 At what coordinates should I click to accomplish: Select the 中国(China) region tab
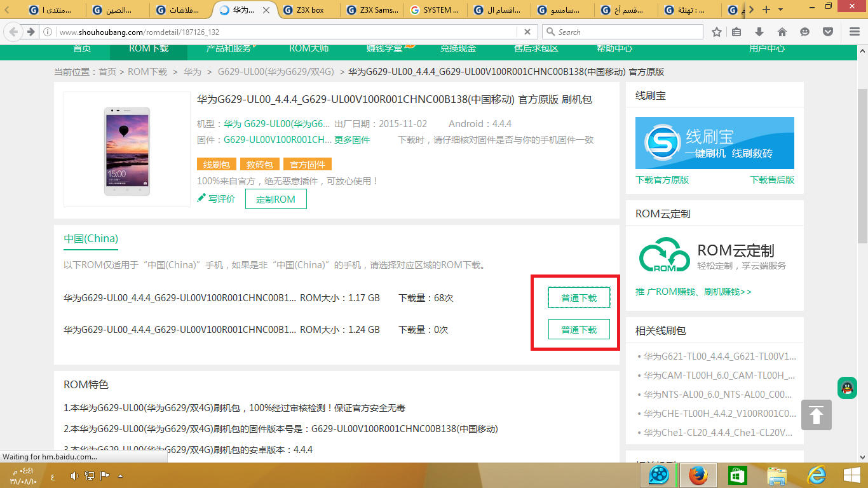(x=91, y=239)
